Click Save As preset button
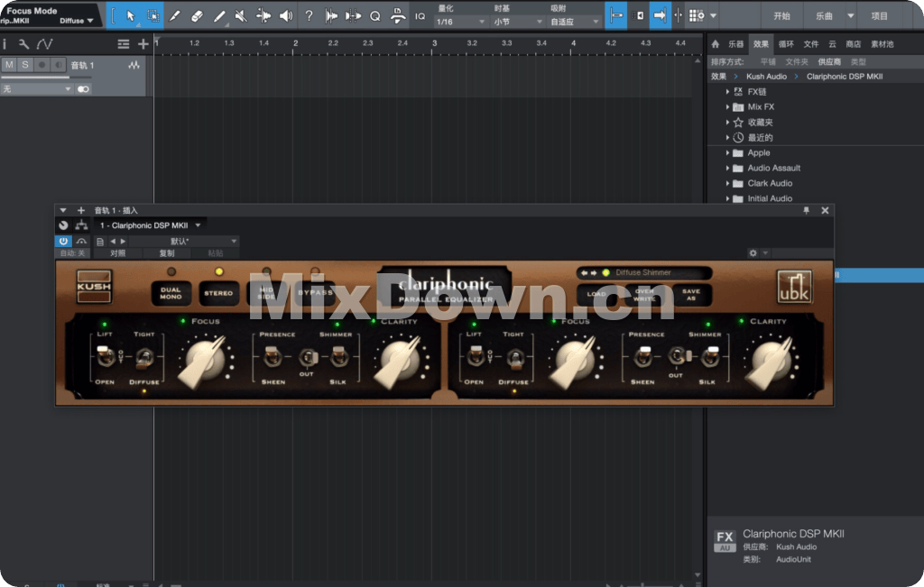 coord(690,294)
